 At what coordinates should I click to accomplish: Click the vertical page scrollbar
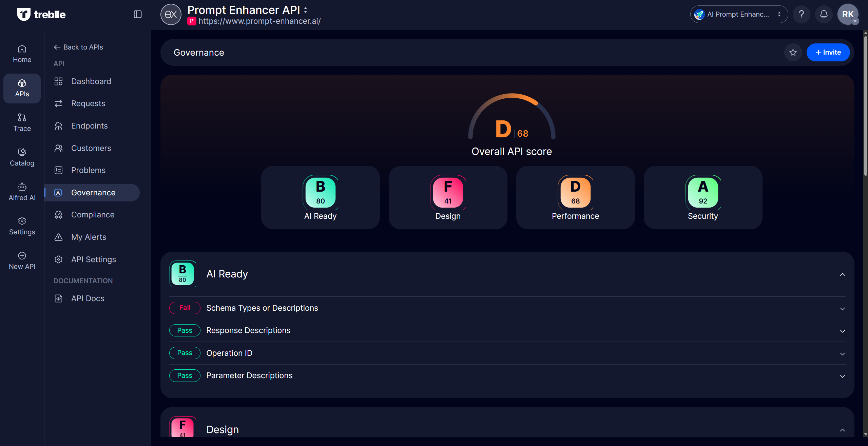pos(865,106)
